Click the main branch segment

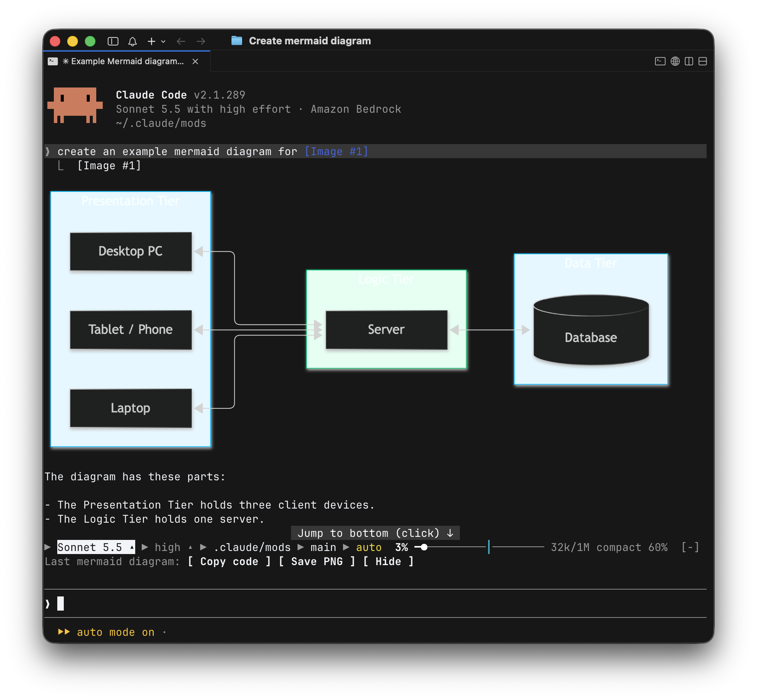tap(323, 547)
